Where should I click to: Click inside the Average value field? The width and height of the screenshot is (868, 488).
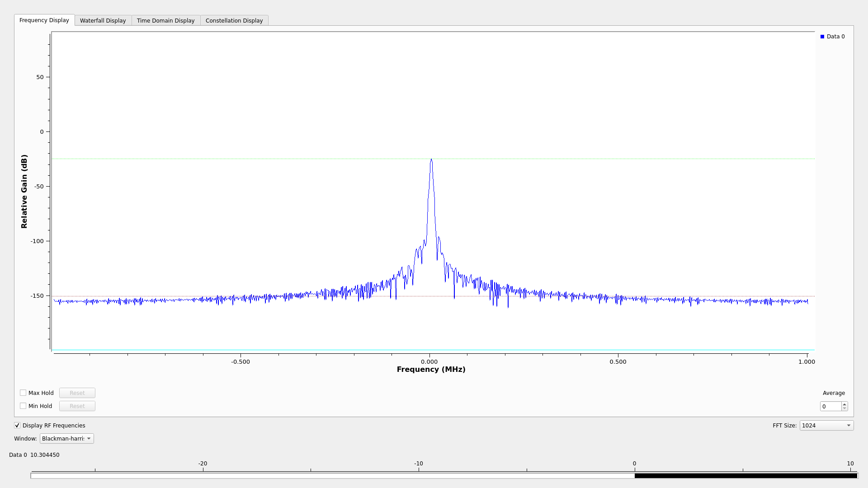click(x=830, y=407)
